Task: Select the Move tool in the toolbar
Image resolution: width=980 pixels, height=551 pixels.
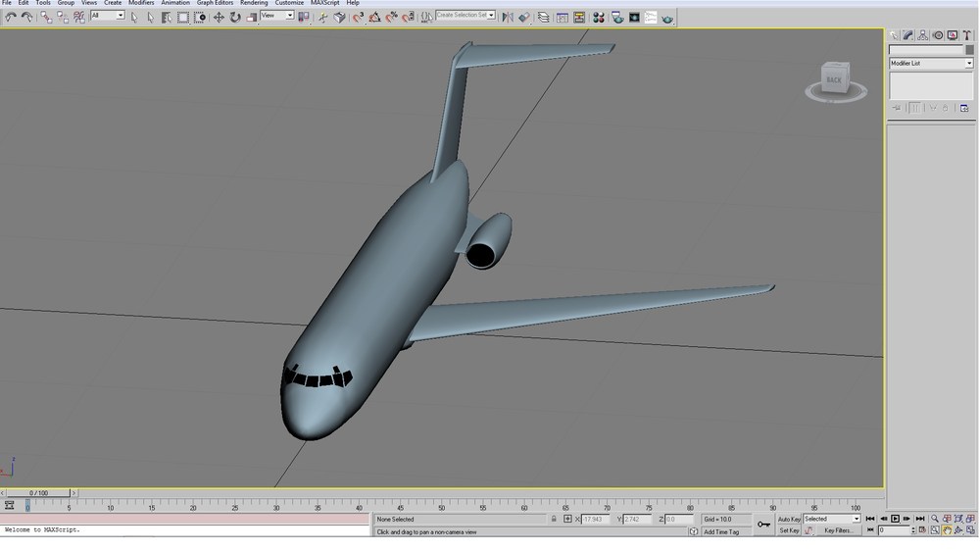Action: click(219, 18)
